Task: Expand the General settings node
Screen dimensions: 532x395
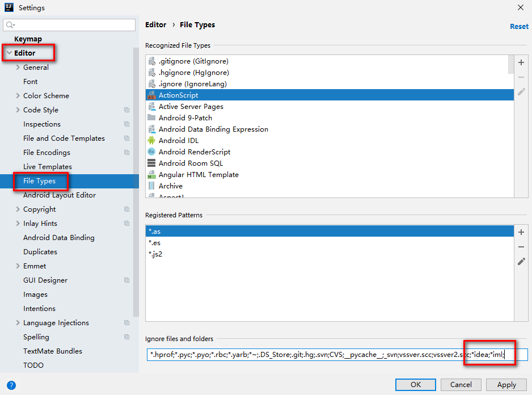Action: tap(18, 68)
